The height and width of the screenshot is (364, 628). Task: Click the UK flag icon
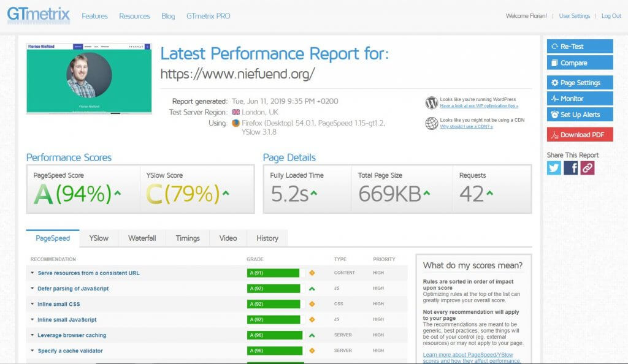[x=236, y=112]
